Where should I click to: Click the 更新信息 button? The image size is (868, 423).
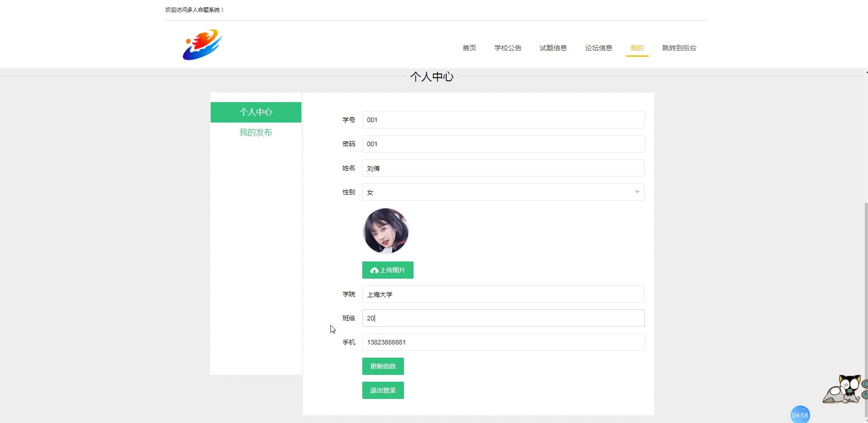pyautogui.click(x=383, y=366)
